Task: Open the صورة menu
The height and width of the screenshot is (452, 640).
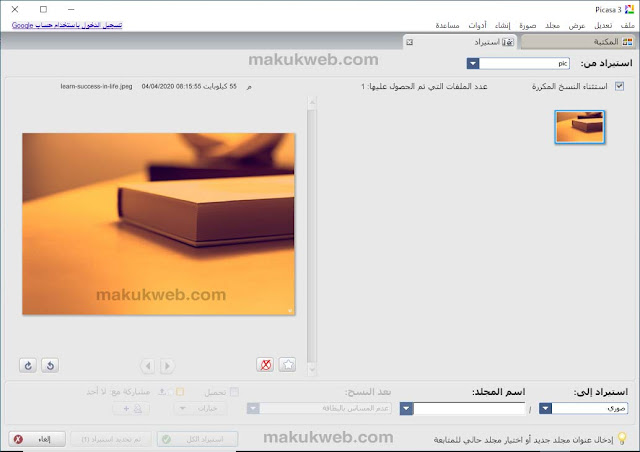Action: pyautogui.click(x=527, y=25)
